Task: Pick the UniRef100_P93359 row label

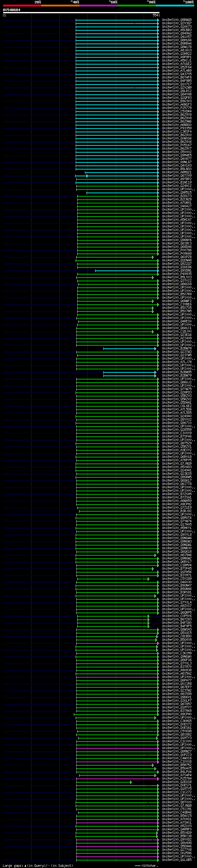Action: tap(177, 128)
